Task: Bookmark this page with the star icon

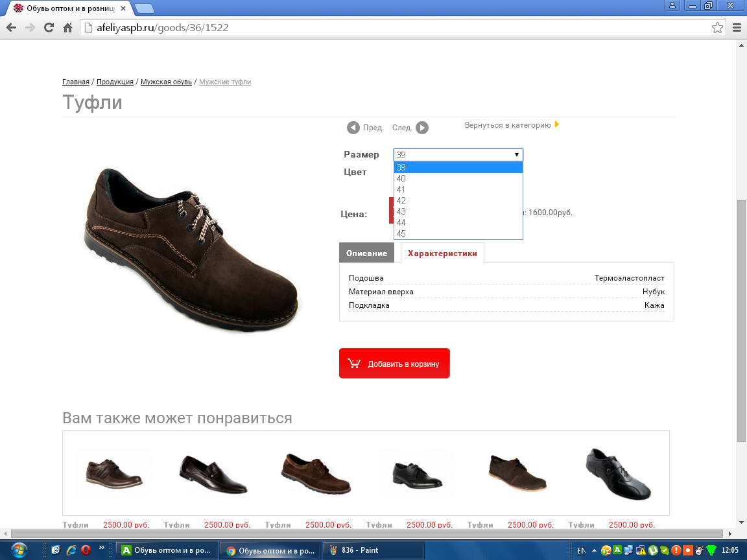Action: tap(717, 28)
